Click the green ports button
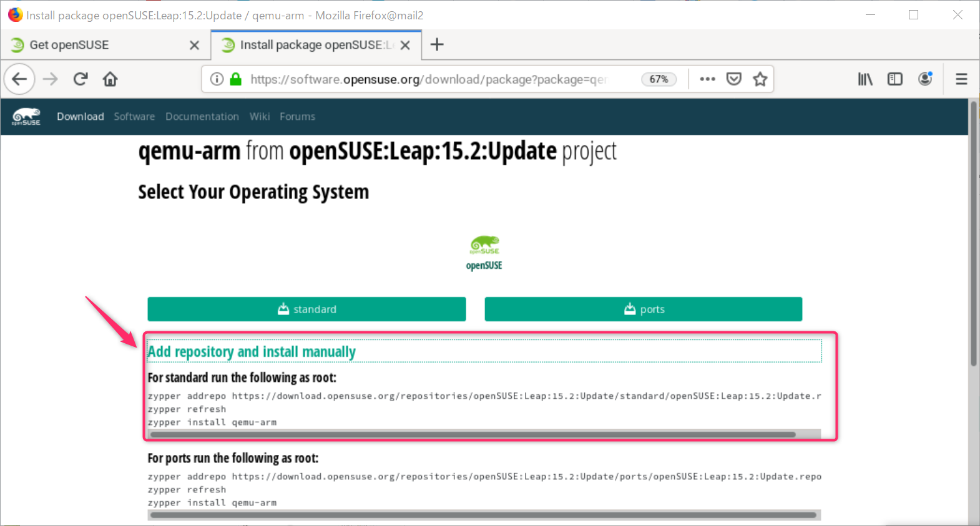The image size is (980, 526). pos(643,309)
